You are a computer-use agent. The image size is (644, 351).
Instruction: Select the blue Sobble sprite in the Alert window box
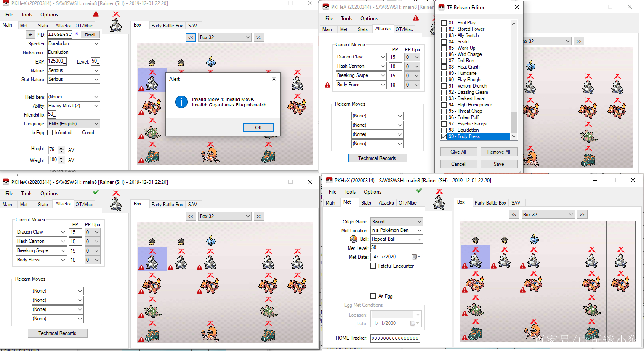click(x=210, y=62)
